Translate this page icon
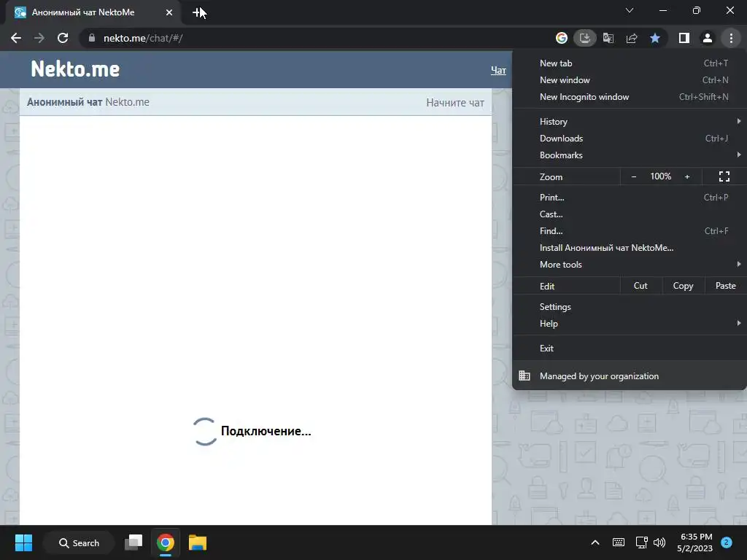 [x=608, y=38]
